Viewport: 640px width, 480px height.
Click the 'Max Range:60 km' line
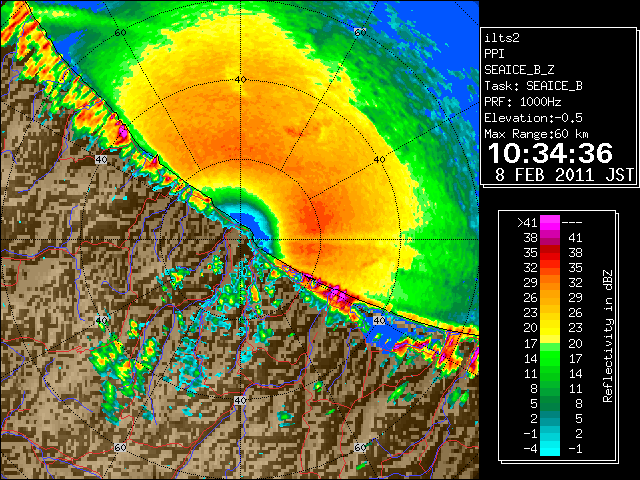click(536, 134)
